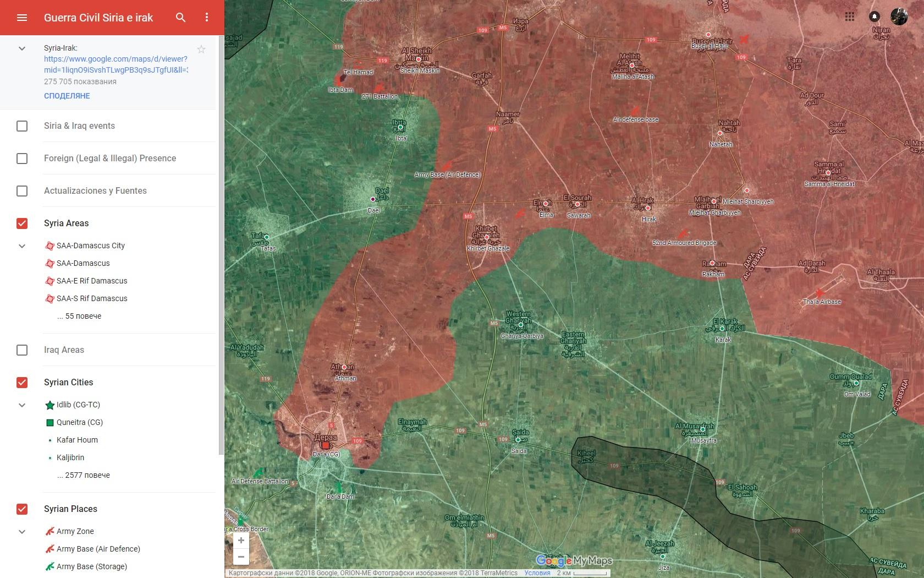The width and height of the screenshot is (924, 578).
Task: Star this map as favorite
Action: pyautogui.click(x=201, y=50)
